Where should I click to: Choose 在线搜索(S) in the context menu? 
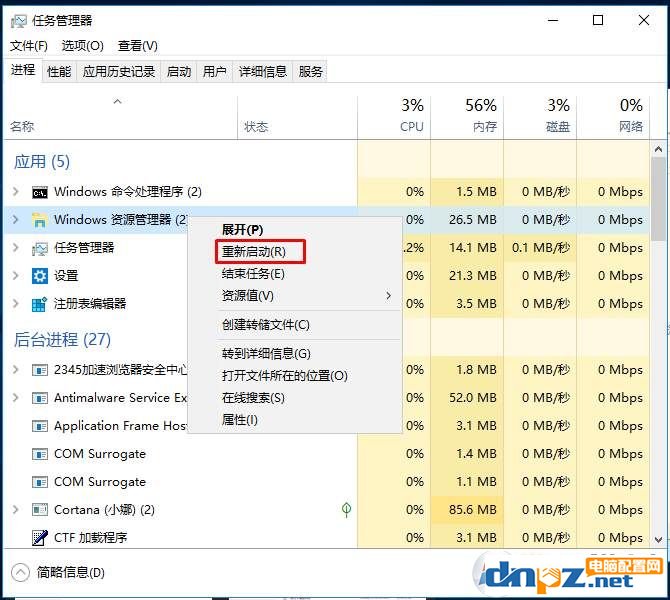coord(295,398)
